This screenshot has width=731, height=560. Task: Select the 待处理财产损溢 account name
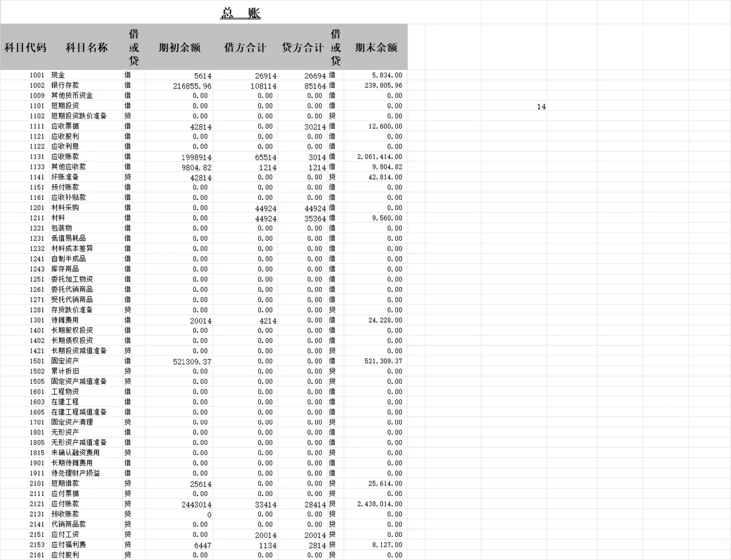click(x=76, y=473)
